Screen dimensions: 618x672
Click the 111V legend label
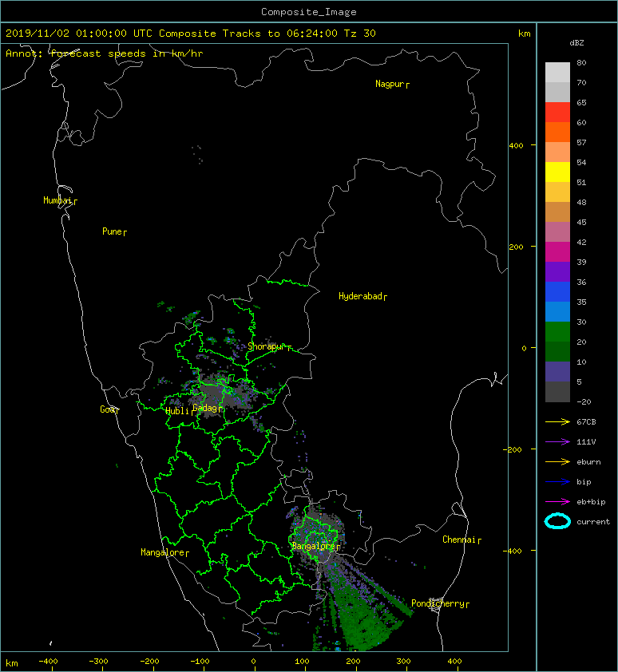(586, 442)
